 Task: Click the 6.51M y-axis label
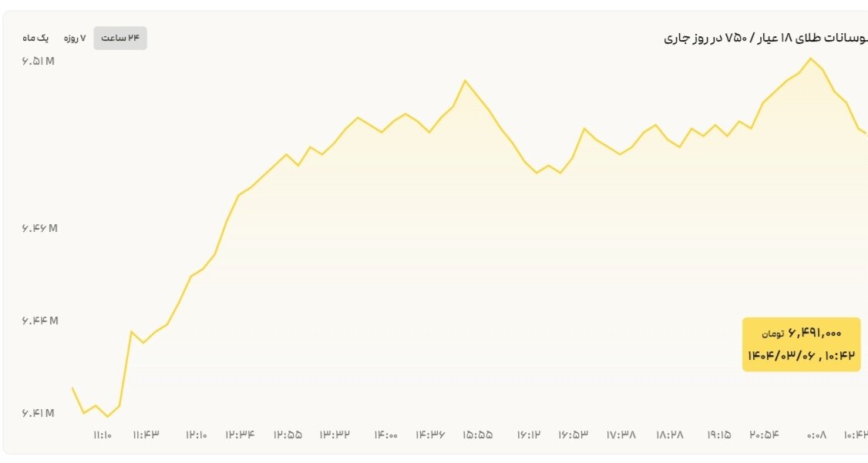[39, 61]
